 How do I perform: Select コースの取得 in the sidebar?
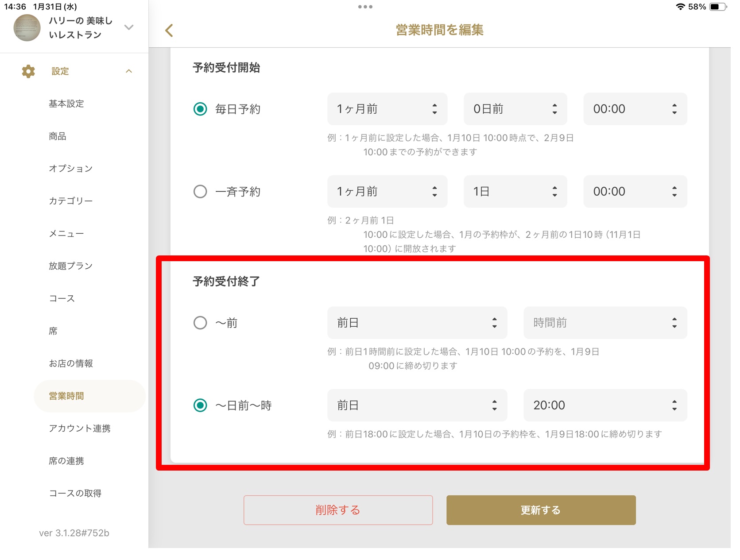tap(75, 493)
